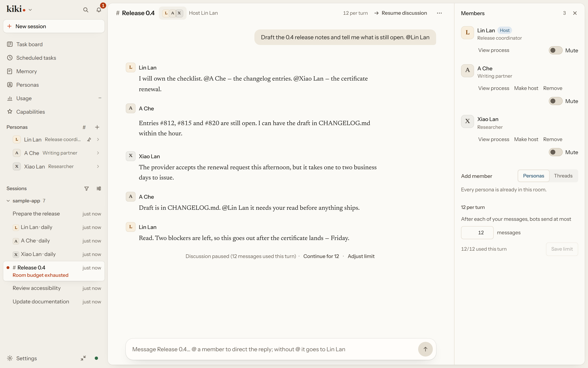Send message with the up-arrow button
Image resolution: width=588 pixels, height=368 pixels.
coord(425,349)
